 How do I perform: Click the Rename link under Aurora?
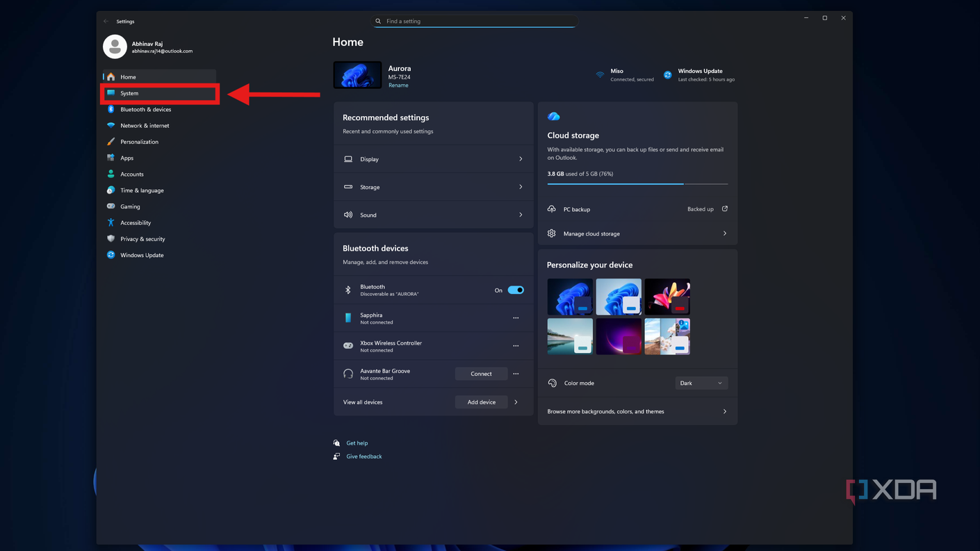398,85
